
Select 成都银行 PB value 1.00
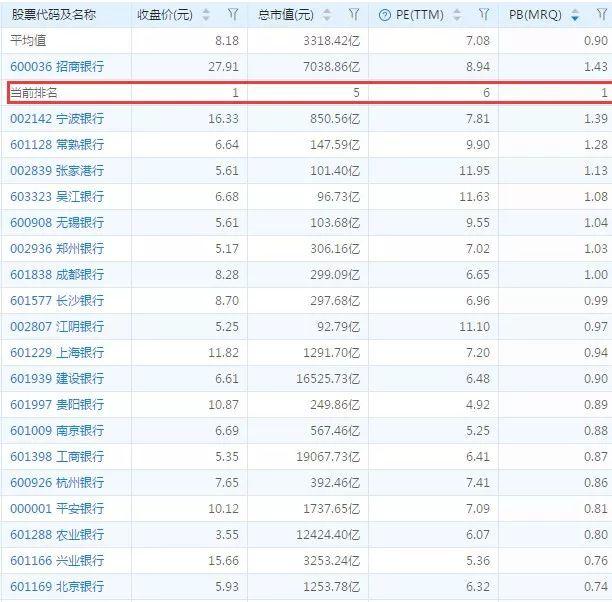(596, 275)
